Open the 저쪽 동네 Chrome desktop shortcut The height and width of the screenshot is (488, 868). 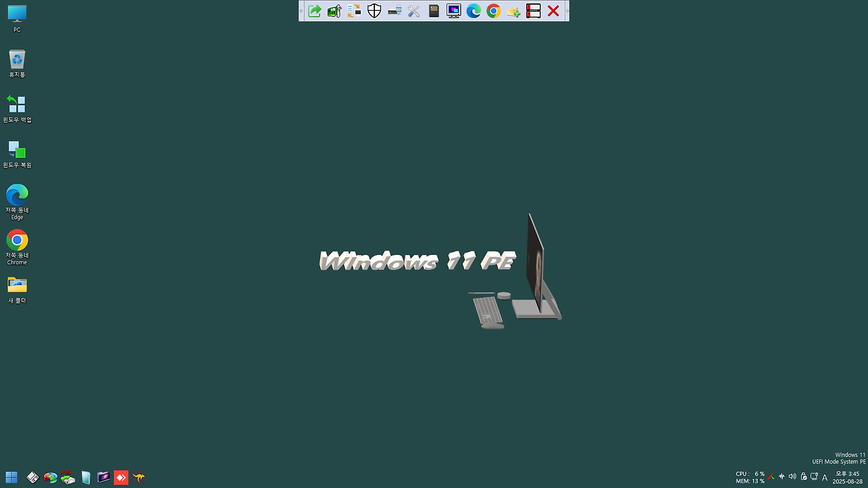point(17,247)
